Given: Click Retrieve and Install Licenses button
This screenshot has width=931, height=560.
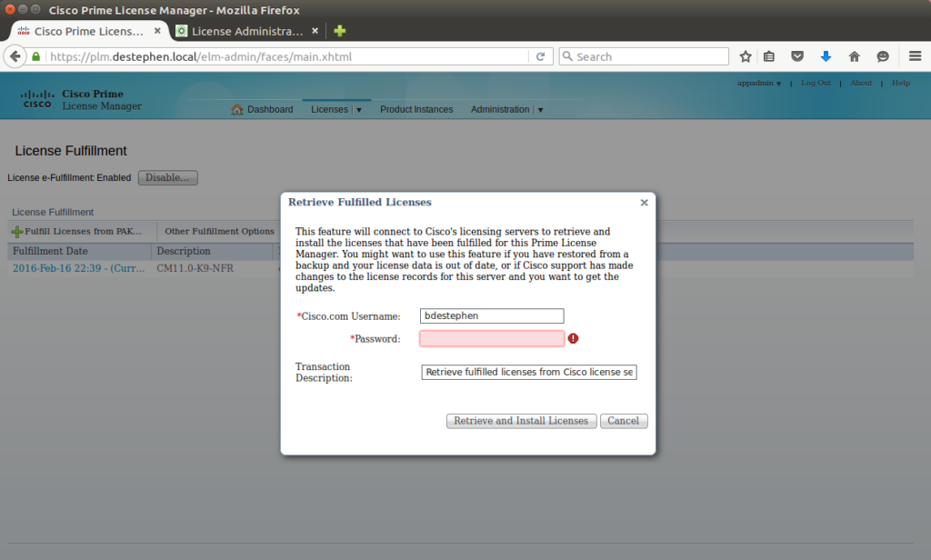Looking at the screenshot, I should (521, 421).
